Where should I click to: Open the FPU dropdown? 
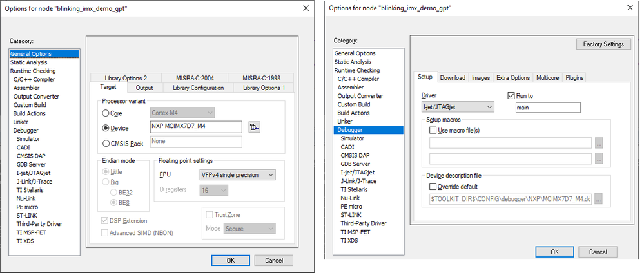(237, 174)
